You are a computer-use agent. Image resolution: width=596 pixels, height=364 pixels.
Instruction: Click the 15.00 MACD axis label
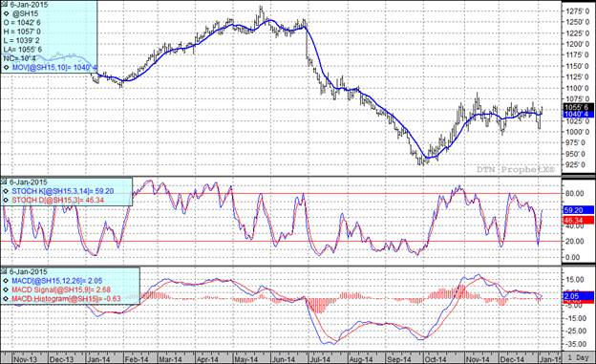click(x=575, y=280)
